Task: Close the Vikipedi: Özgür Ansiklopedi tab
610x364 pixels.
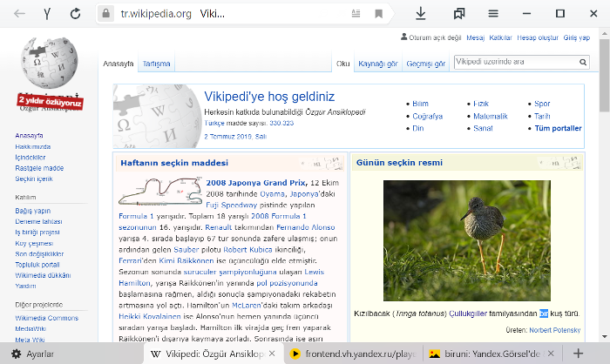Action: click(272, 354)
